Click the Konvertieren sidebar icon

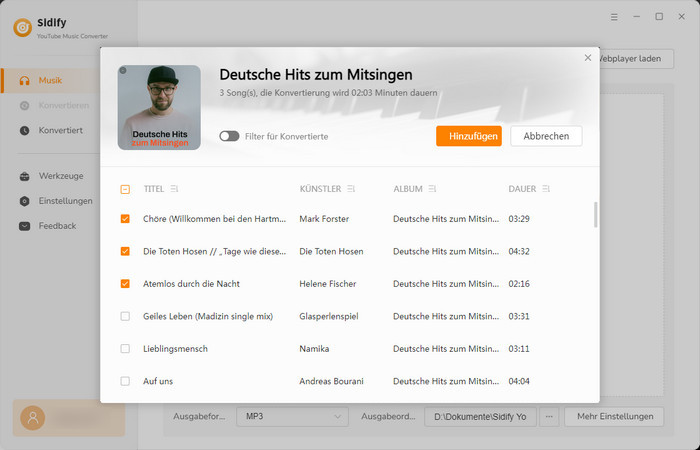click(x=25, y=106)
